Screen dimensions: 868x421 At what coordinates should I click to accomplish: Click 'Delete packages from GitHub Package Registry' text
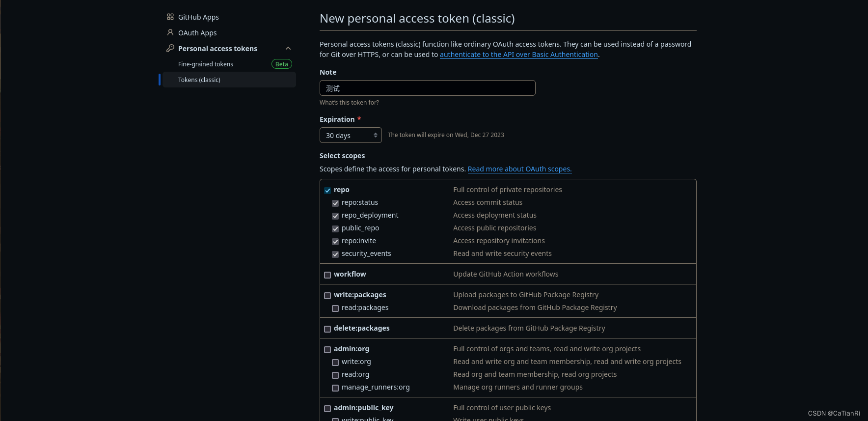[x=529, y=328]
